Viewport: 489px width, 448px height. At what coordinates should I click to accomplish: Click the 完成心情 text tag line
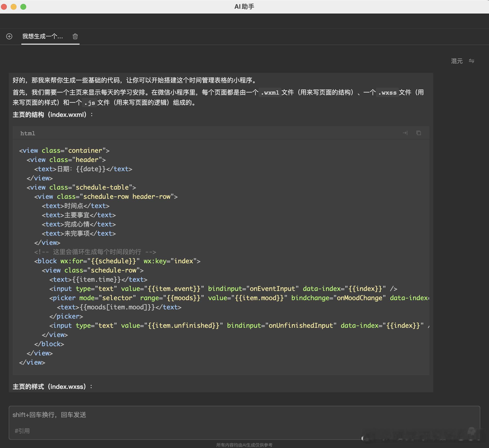(x=79, y=224)
